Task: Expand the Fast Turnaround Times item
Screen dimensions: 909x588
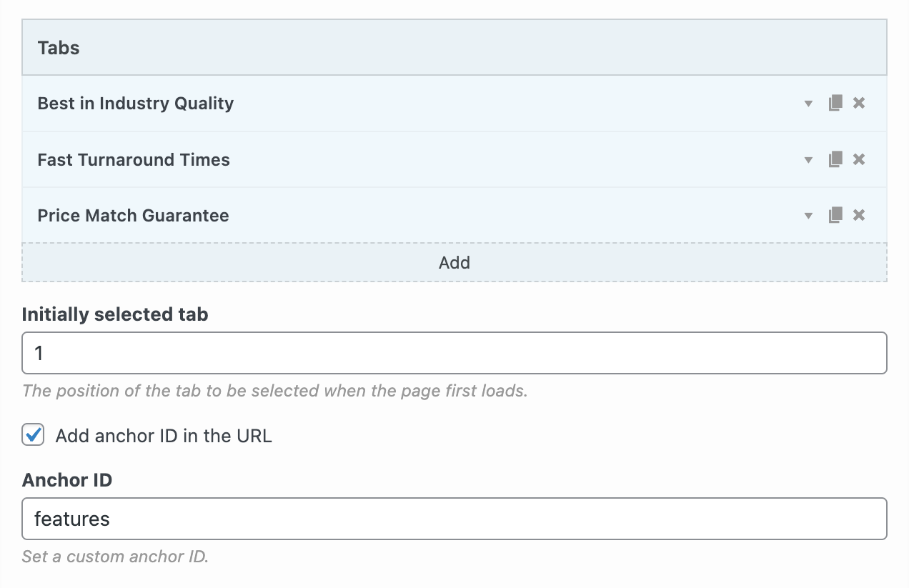Action: coord(808,160)
